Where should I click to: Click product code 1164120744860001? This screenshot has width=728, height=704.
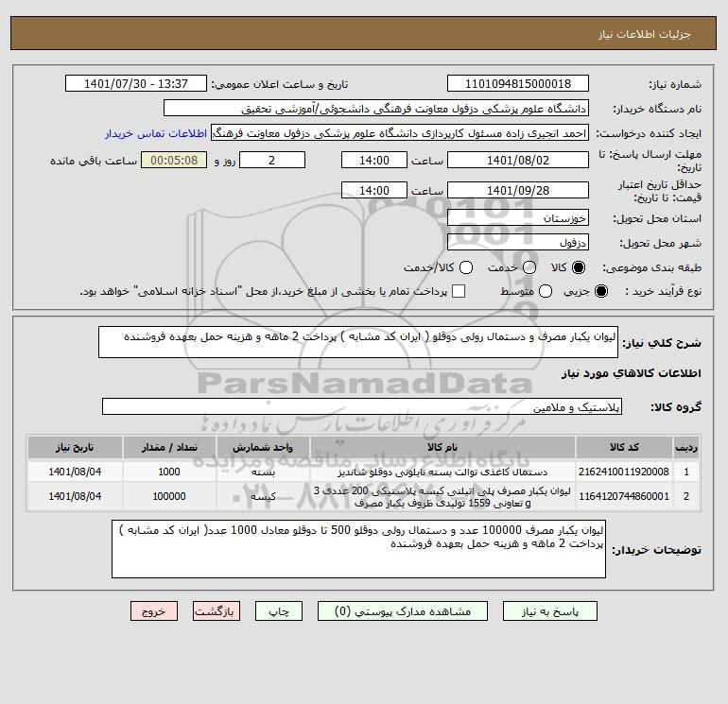click(x=624, y=496)
